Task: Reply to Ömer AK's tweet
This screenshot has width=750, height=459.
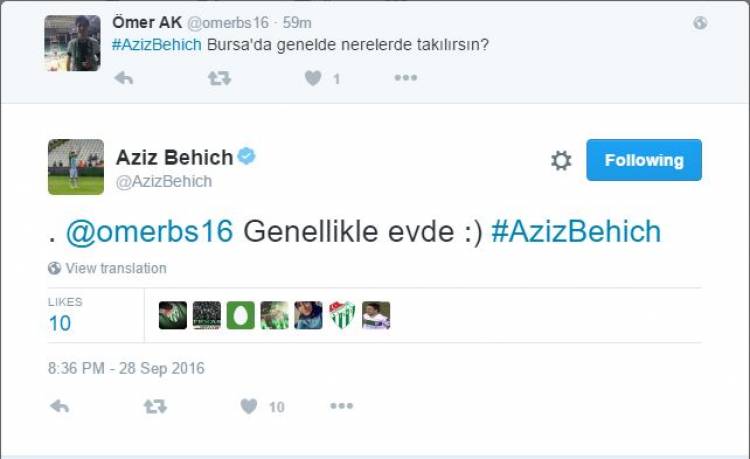Action: tap(124, 78)
